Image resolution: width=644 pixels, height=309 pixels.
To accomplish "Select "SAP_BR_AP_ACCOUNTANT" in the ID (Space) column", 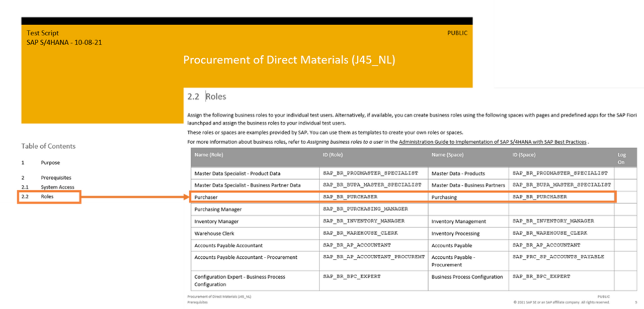I will pos(546,245).
